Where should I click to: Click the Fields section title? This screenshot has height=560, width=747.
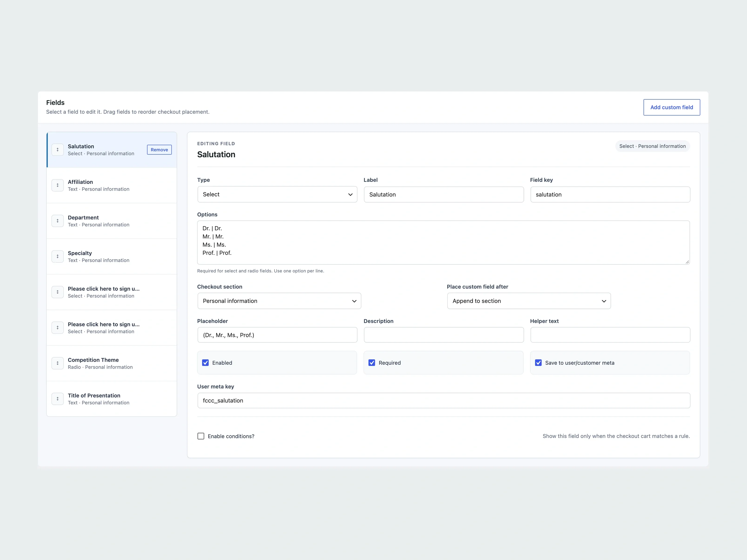55,103
